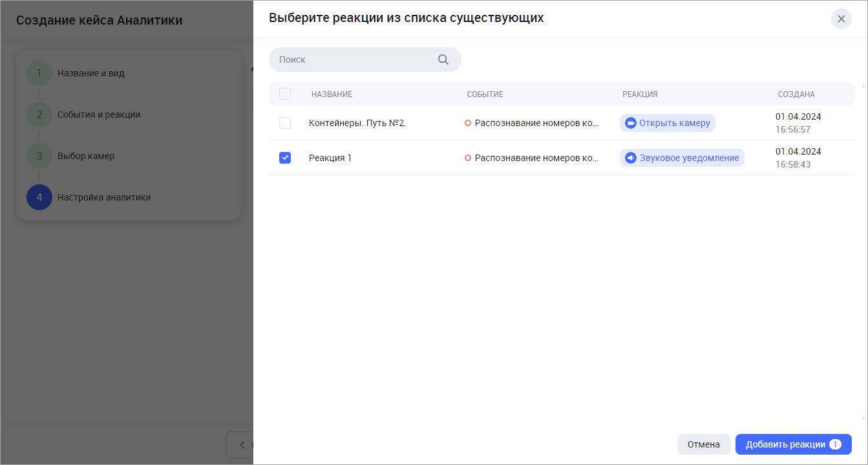Screen dimensions: 868x465
Task: Check the Контейнеры. Путь №2. checkbox
Action: click(x=285, y=123)
